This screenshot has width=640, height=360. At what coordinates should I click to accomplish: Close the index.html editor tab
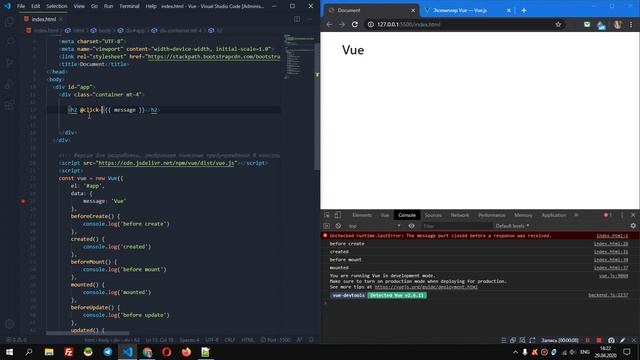point(61,19)
